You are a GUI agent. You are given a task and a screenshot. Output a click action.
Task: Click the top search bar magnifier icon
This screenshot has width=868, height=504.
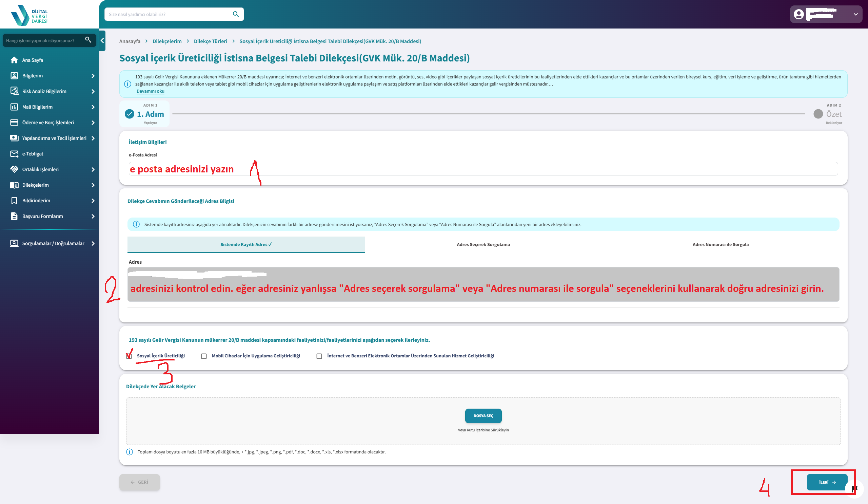coord(236,14)
